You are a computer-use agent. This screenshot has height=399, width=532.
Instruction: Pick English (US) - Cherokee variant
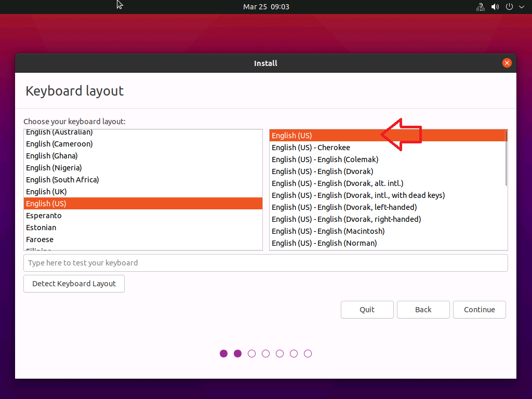pos(311,148)
